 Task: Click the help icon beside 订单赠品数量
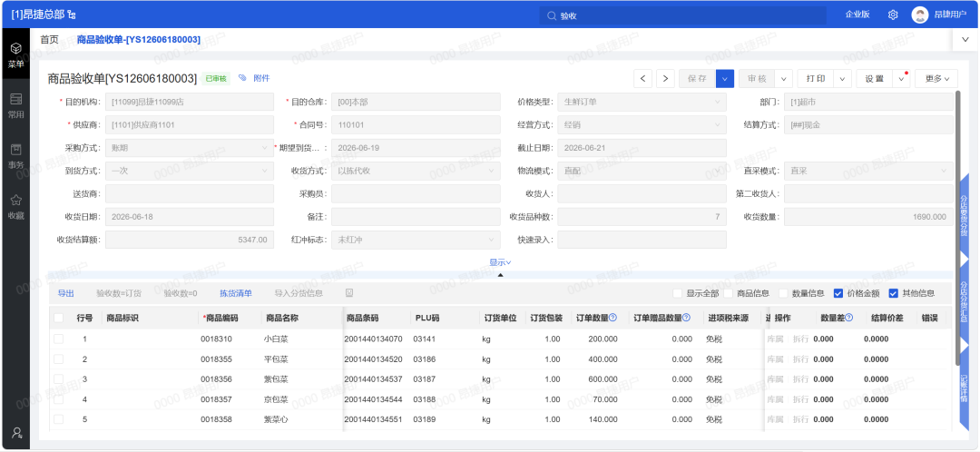coord(686,318)
